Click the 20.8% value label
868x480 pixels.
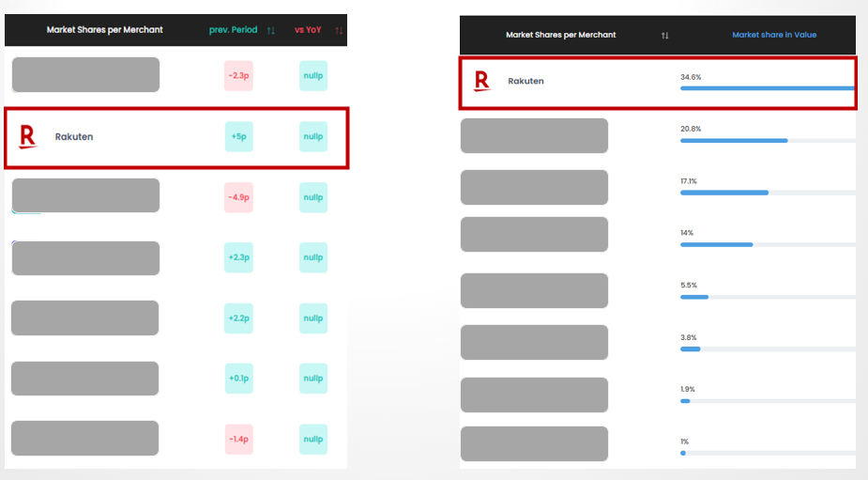point(691,129)
